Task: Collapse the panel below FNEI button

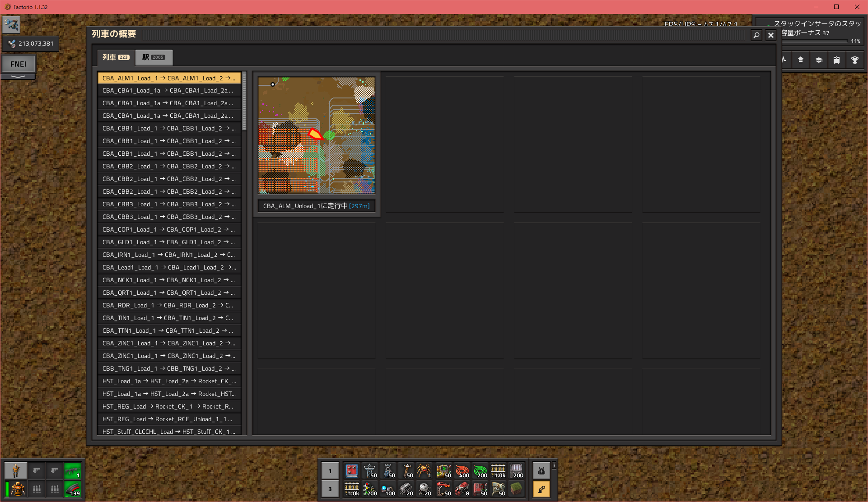Action: coord(18,77)
